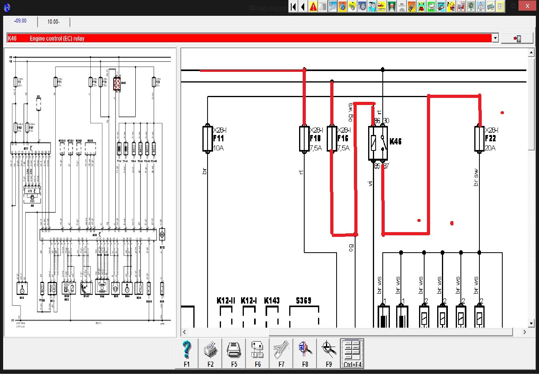Image resolution: width=539 pixels, height=392 pixels.
Task: Click the K46 relay symbol in diagram
Action: click(378, 143)
